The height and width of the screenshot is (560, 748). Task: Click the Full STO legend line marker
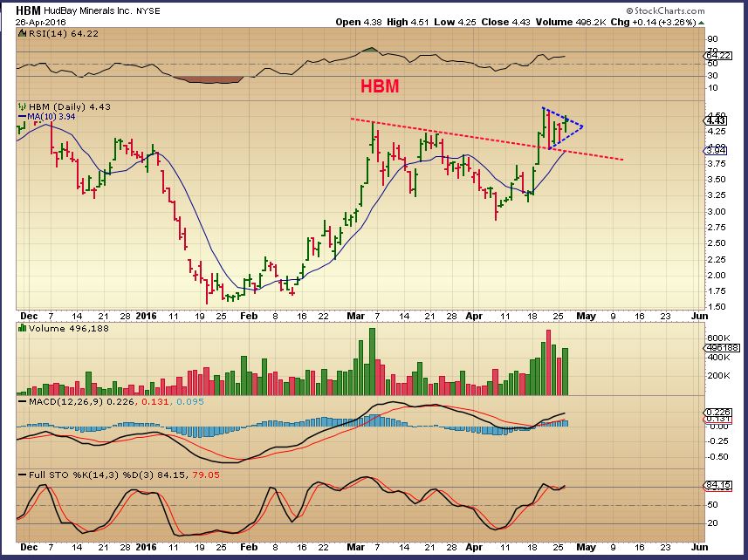[22, 475]
